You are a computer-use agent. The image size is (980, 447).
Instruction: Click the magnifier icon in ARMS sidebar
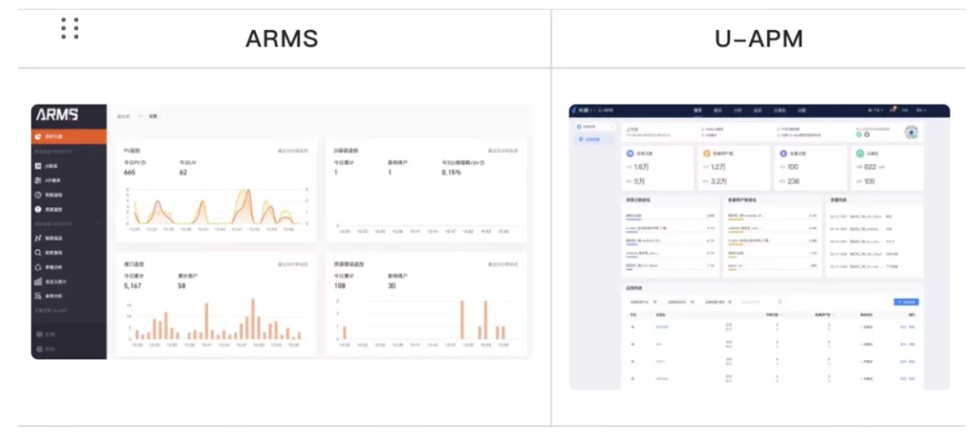point(38,253)
